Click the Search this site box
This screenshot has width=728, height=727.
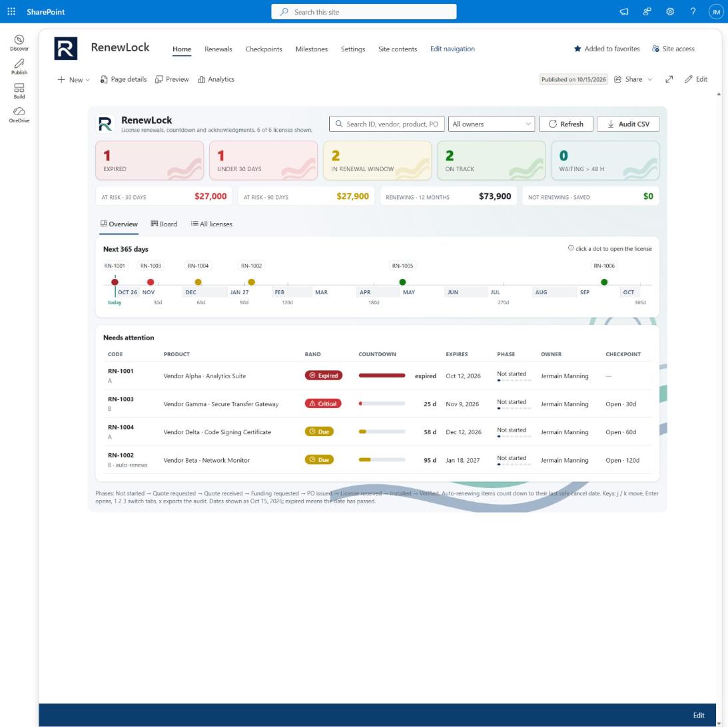(x=364, y=12)
